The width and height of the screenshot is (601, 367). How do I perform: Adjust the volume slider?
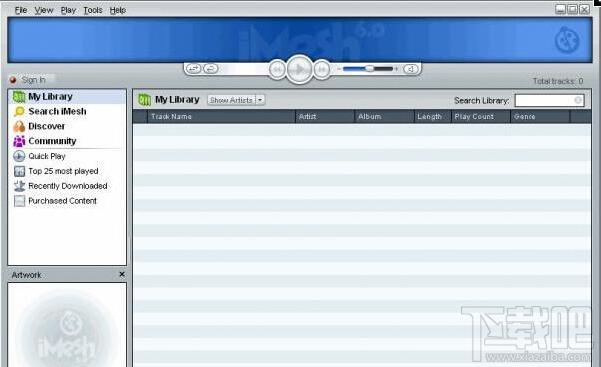tap(368, 69)
